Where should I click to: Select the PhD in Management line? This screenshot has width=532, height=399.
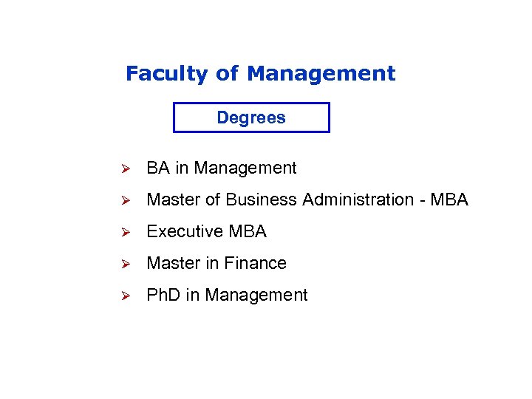227,295
